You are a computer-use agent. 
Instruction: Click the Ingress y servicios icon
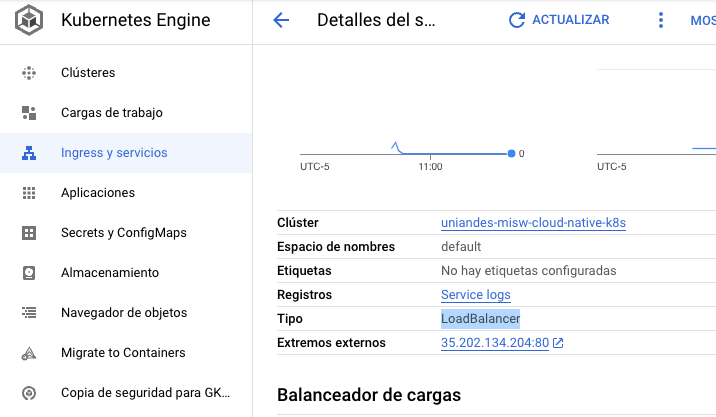coord(29,153)
